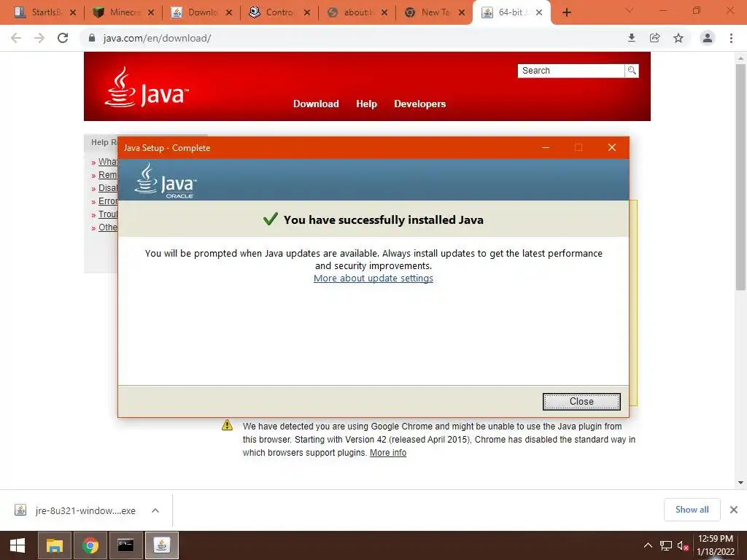Open the Command Prompt taskbar icon
The width and height of the screenshot is (747, 560).
click(125, 545)
